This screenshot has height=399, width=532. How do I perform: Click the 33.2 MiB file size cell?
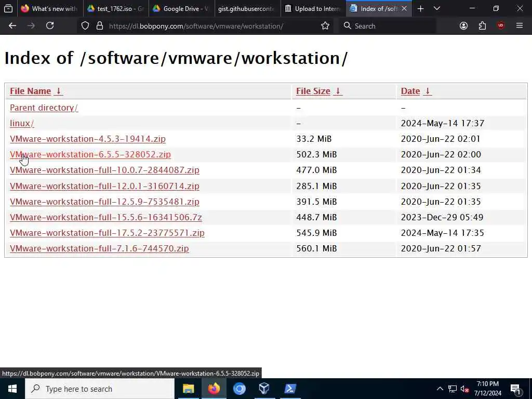pyautogui.click(x=314, y=139)
